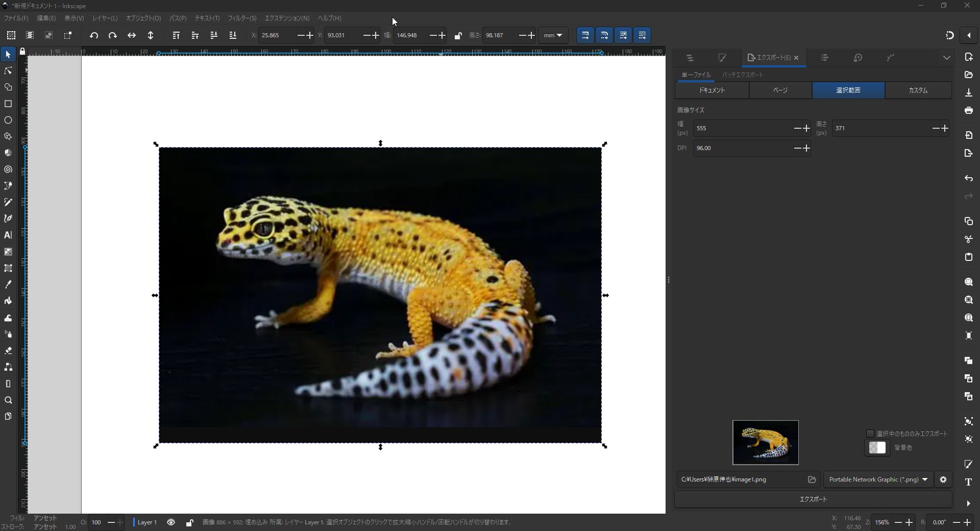Image resolution: width=980 pixels, height=531 pixels.
Task: Open the ファイル(F) menu
Action: (15, 18)
